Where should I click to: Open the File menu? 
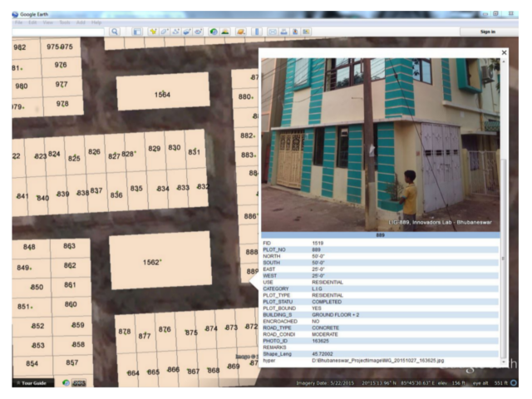[18, 22]
